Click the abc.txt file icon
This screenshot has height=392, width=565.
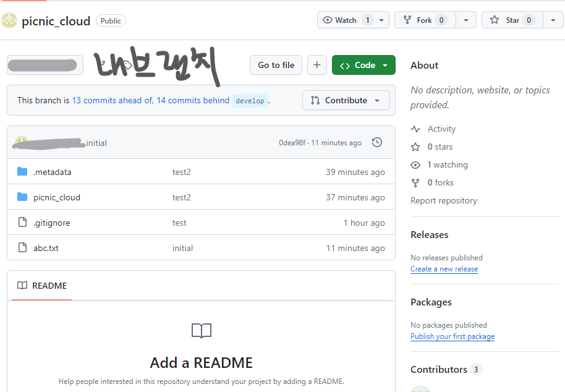point(22,247)
